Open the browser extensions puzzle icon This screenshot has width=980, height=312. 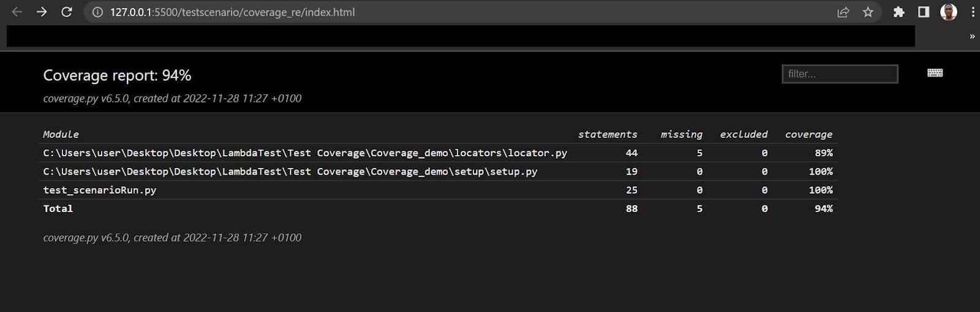899,12
